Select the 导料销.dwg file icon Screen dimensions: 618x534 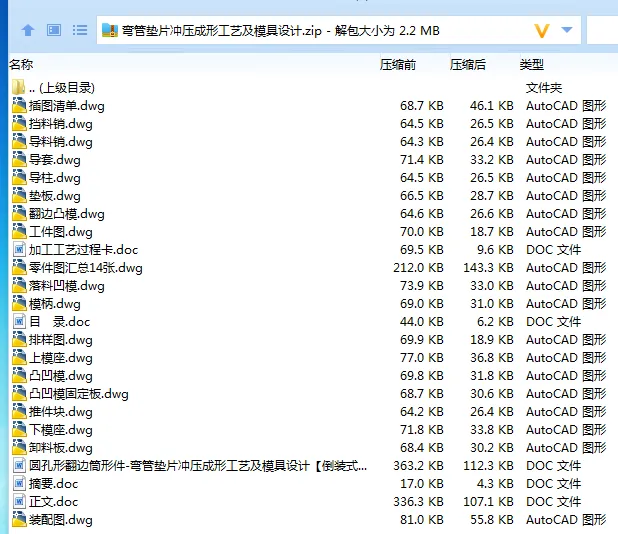19,141
